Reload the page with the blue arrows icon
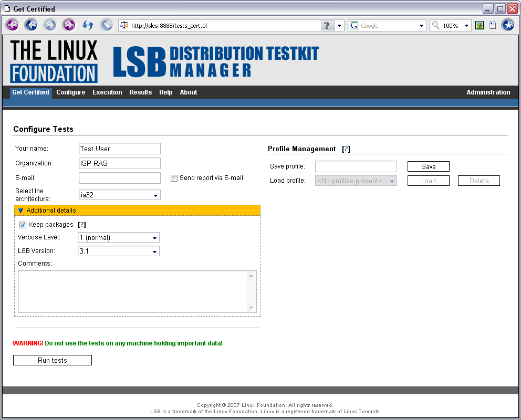521x420 pixels. point(88,25)
